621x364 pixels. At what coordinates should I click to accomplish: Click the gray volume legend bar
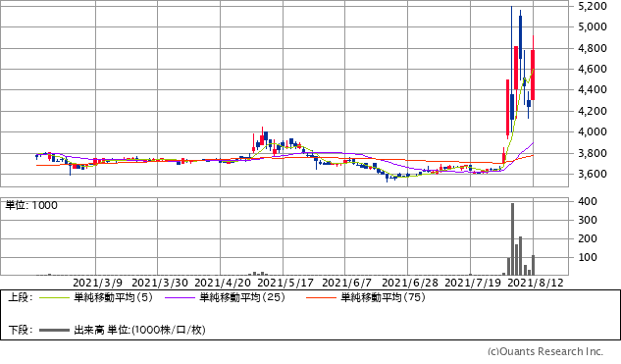tap(54, 330)
